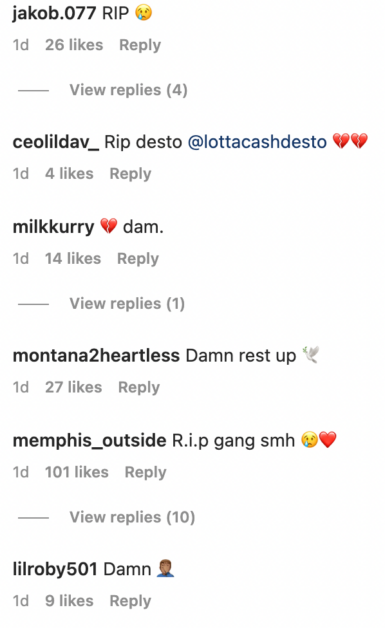Image resolution: width=385 pixels, height=628 pixels.
Task: View the 27 likes on montana2heartless comment
Action: [73, 387]
